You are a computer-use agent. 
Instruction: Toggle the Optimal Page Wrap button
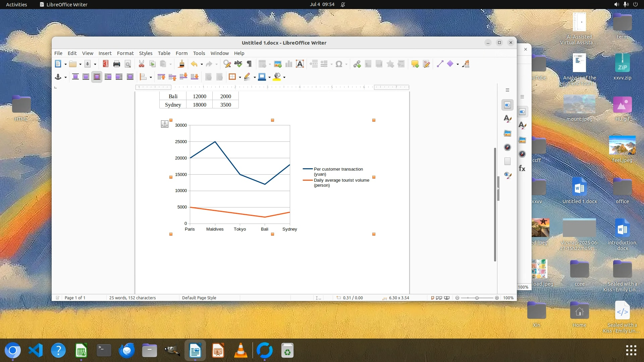click(97, 77)
